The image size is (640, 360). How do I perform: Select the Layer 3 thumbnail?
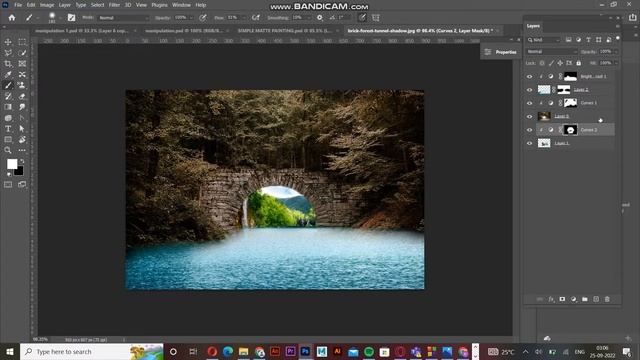coord(544,116)
